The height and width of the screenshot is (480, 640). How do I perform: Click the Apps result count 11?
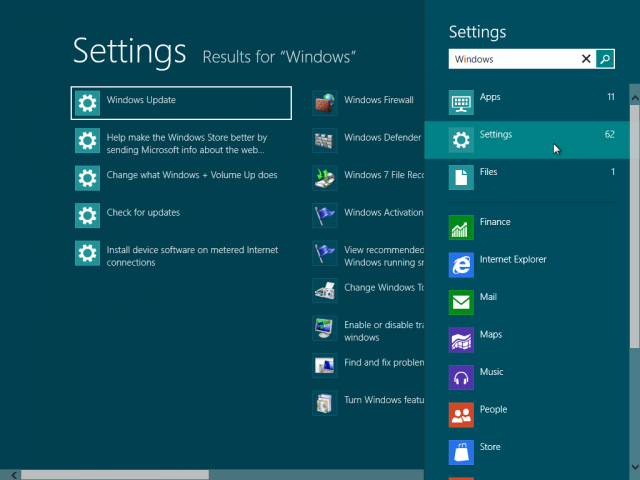(611, 97)
